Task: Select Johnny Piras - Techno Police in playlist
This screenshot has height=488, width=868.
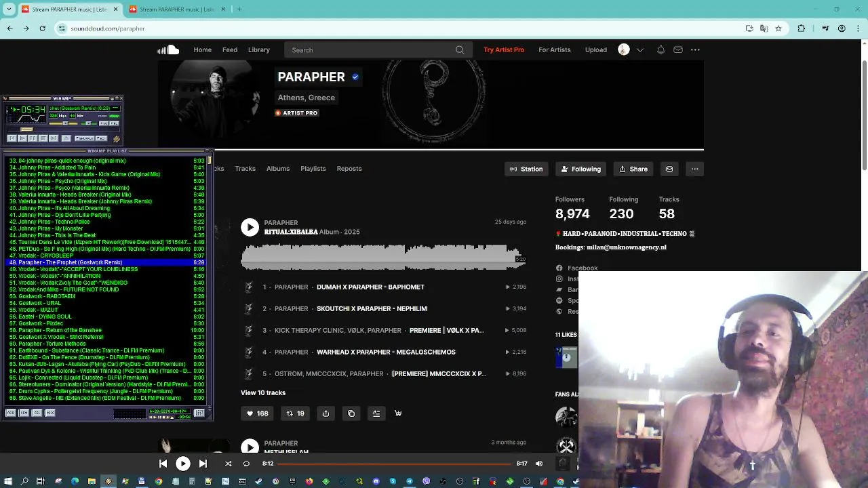Action: (x=106, y=222)
